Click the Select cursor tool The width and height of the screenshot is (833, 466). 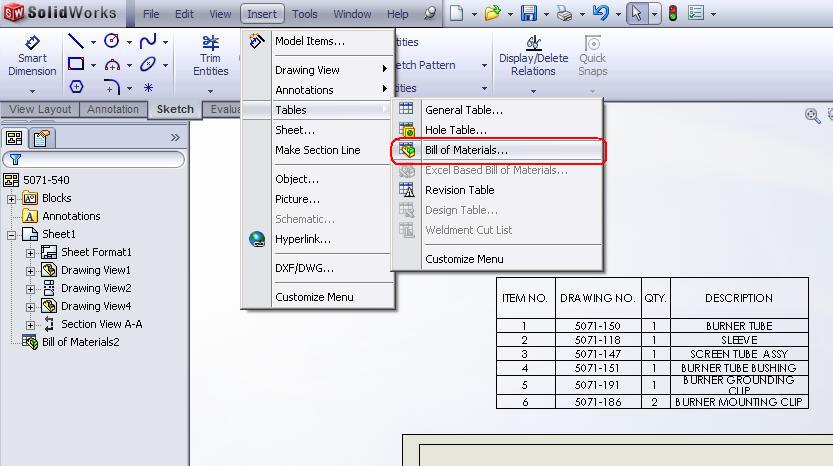[636, 13]
